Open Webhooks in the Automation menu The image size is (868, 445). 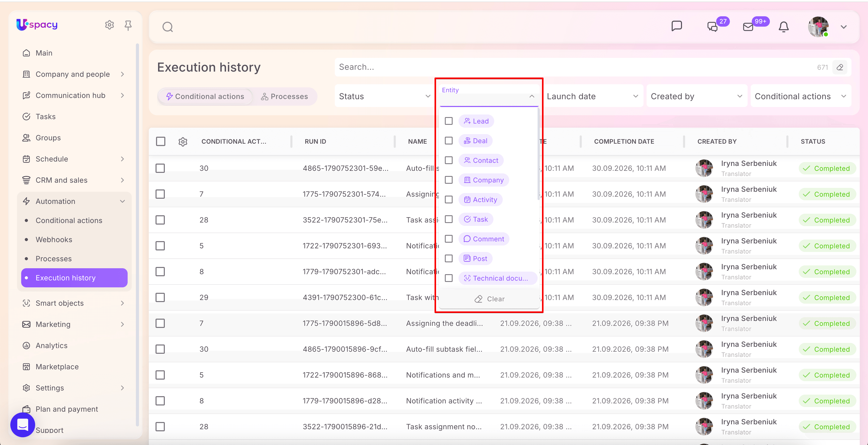click(54, 239)
